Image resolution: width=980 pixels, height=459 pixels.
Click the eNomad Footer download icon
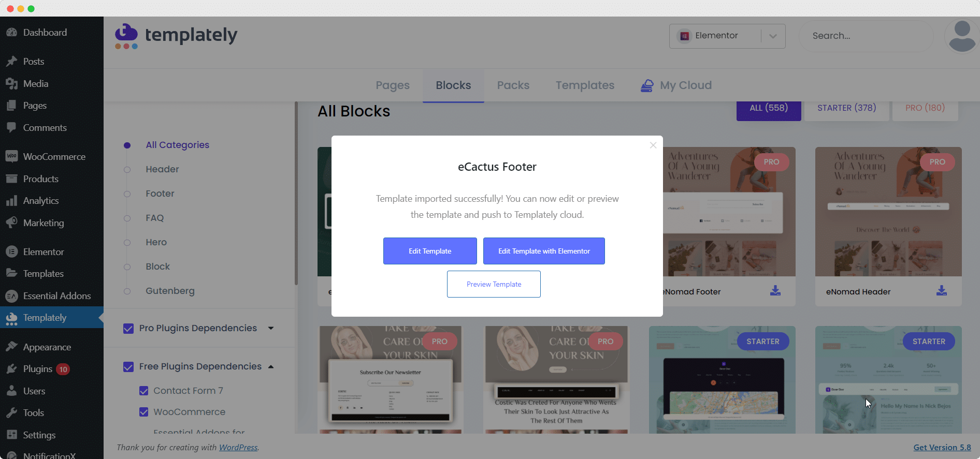coord(775,291)
